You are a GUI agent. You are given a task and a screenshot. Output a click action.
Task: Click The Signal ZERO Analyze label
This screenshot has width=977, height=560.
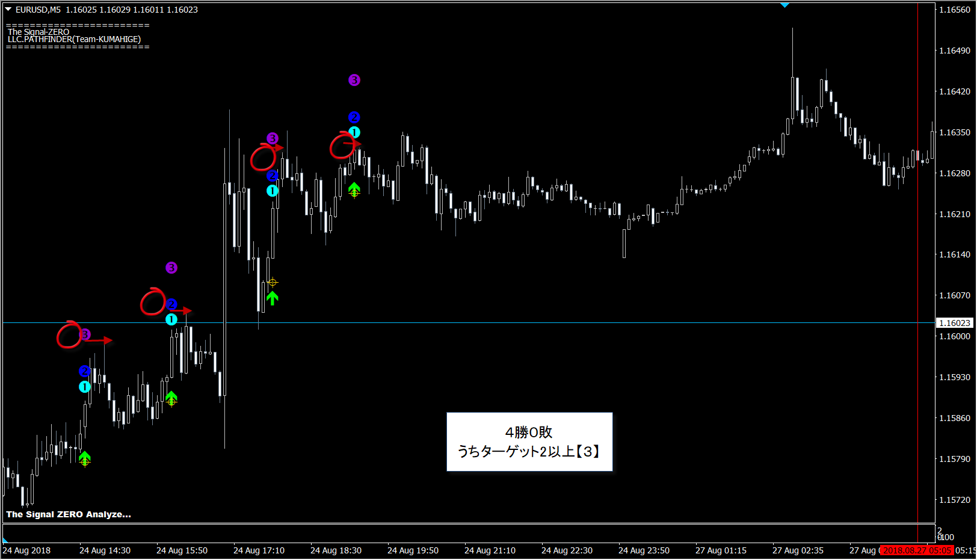[69, 514]
